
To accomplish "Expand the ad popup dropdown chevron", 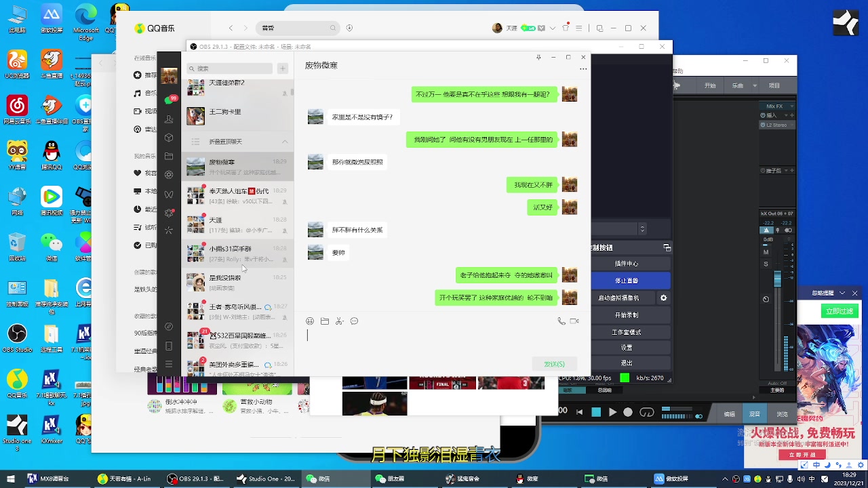I will (x=842, y=293).
